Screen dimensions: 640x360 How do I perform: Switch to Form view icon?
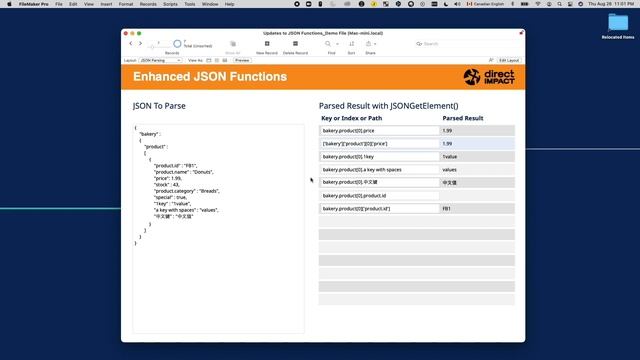coord(209,60)
